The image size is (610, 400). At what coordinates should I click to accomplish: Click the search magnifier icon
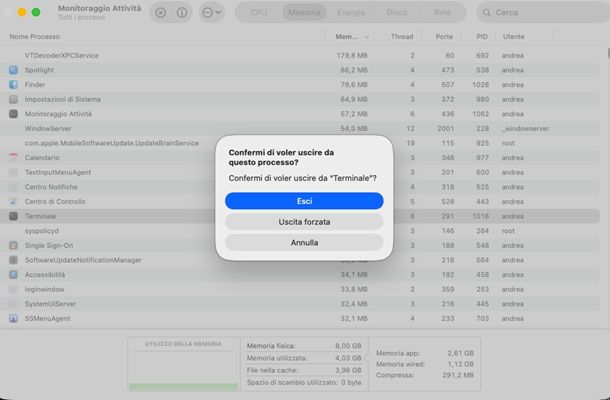[x=486, y=12]
